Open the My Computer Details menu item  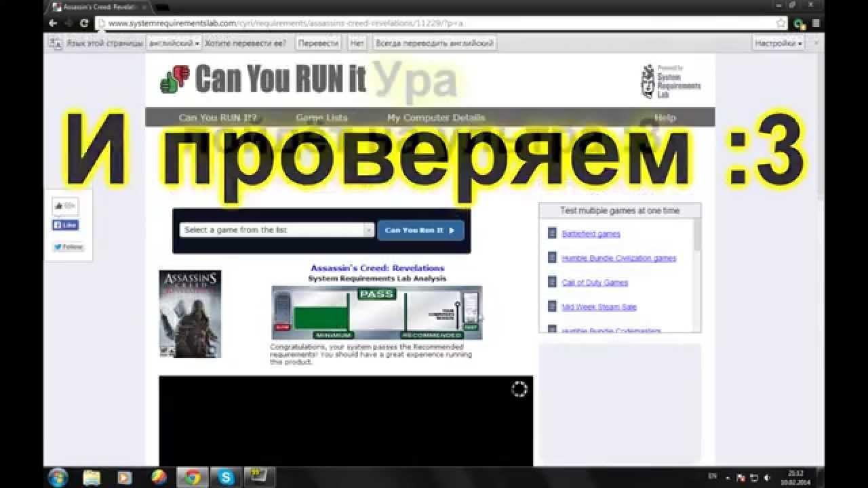click(x=436, y=117)
